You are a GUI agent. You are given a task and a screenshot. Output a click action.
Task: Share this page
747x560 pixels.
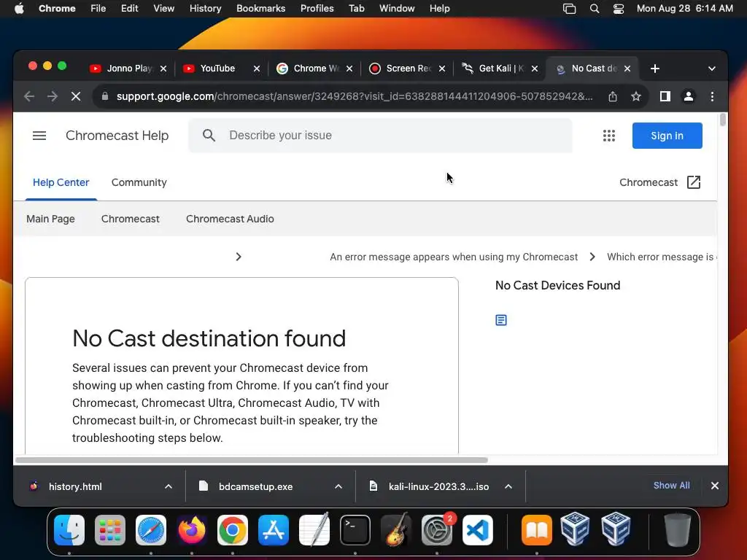click(x=613, y=97)
